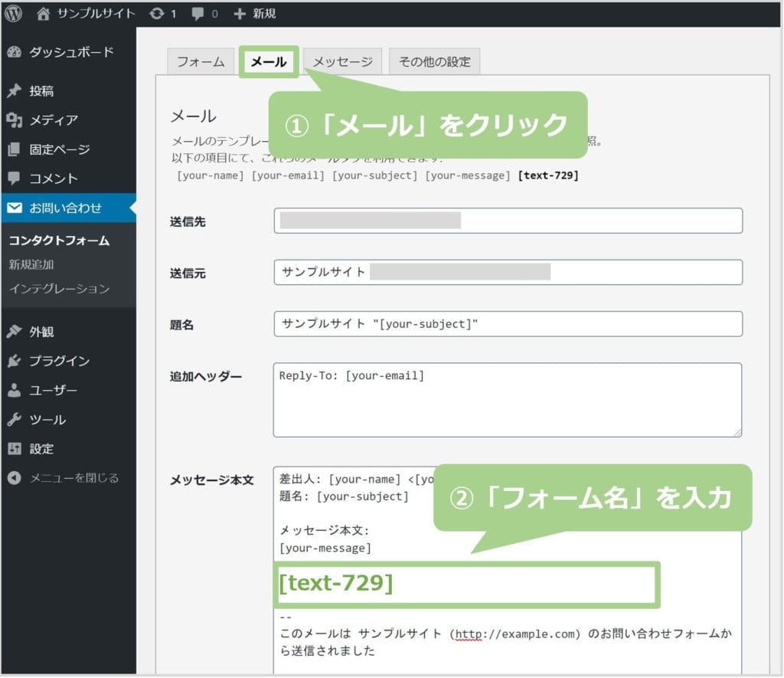Click the collapse menu arrow icon
784x678 pixels.
(15, 478)
